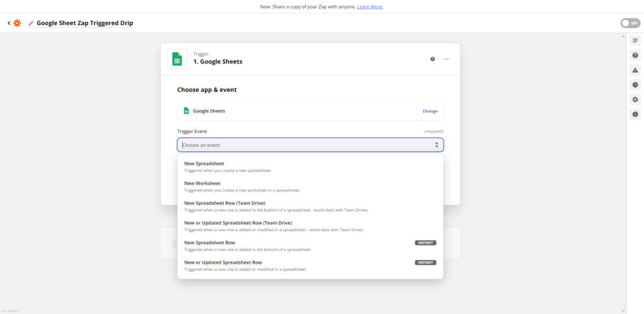This screenshot has height=314, width=644.
Task: Click the page vertical scrollbar up arrow
Action: click(624, 36)
